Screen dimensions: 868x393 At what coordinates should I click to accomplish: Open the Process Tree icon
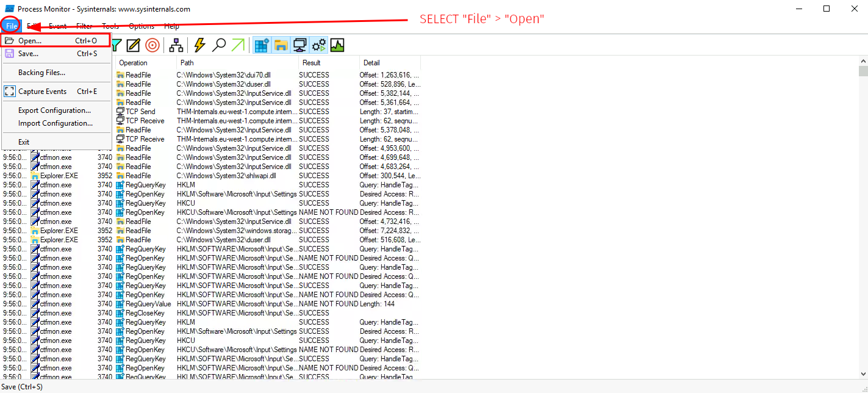click(x=176, y=45)
